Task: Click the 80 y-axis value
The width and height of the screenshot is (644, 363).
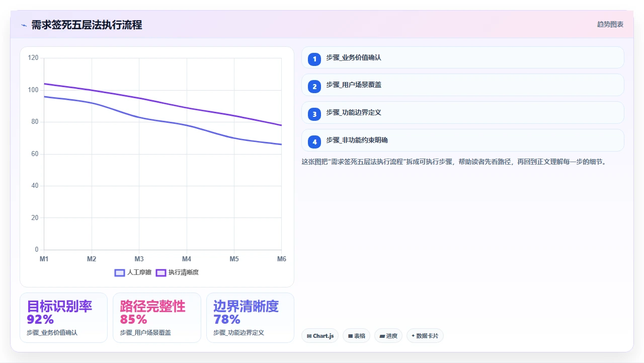Action: pos(35,122)
